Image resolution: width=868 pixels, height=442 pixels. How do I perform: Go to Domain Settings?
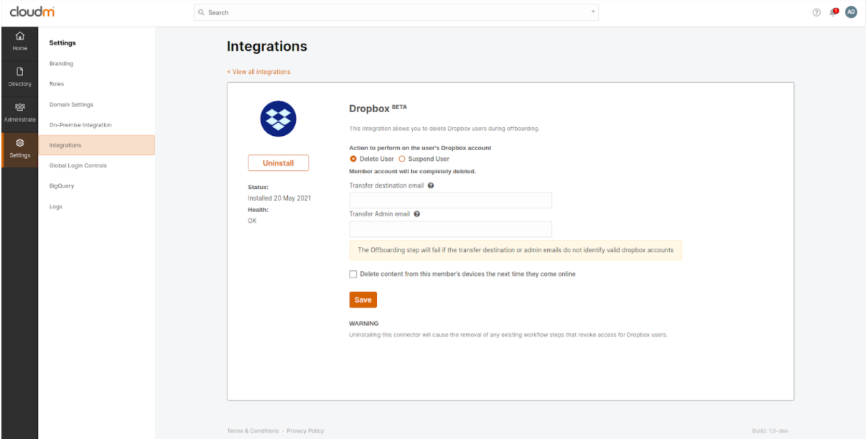click(71, 105)
